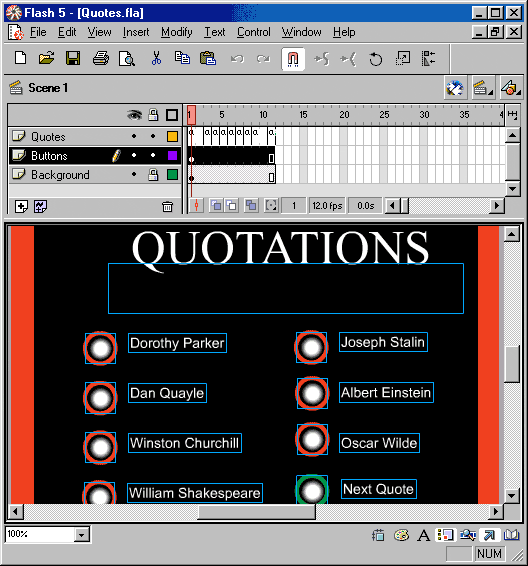
Task: Toggle Quotes layer visibility dot
Action: click(134, 136)
